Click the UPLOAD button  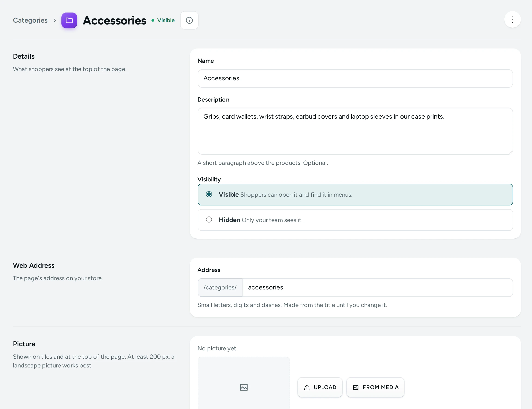coord(320,387)
